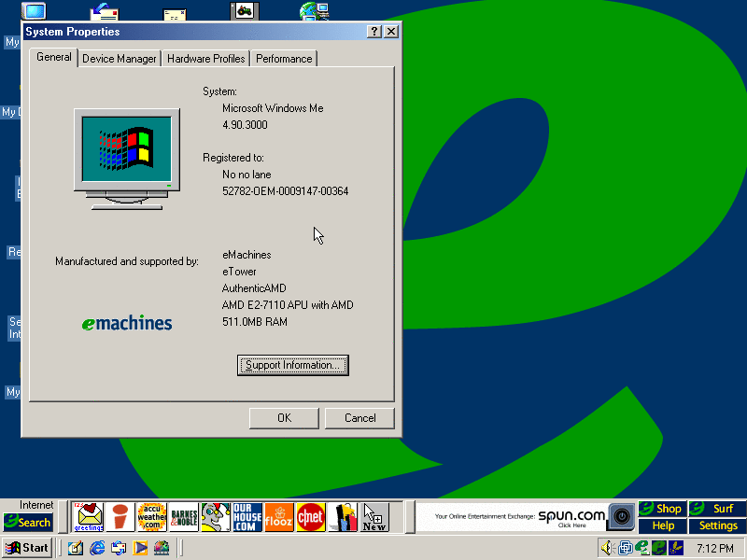The height and width of the screenshot is (560, 747).
Task: Open the Start menu
Action: tap(28, 548)
